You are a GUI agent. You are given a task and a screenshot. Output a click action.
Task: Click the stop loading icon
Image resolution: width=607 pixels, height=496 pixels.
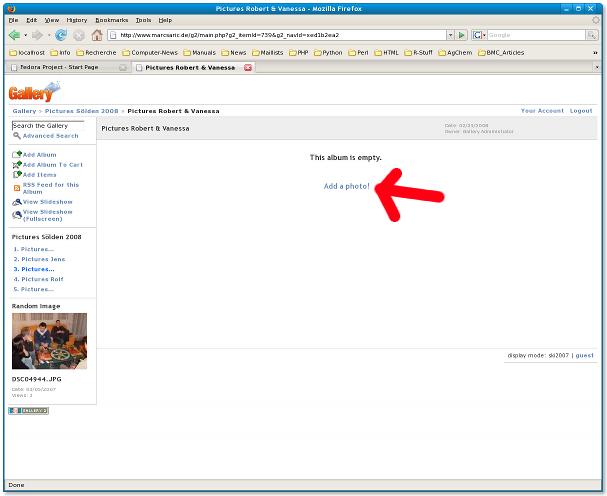point(79,35)
